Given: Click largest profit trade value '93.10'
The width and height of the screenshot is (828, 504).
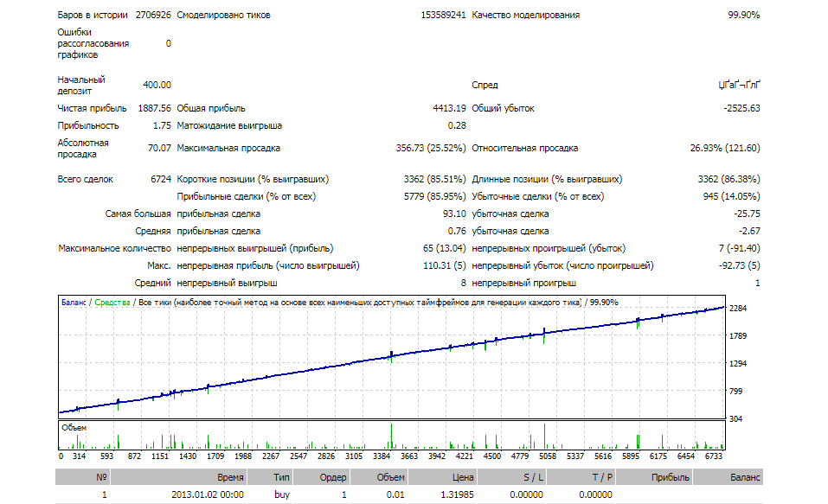Looking at the screenshot, I should click(454, 214).
